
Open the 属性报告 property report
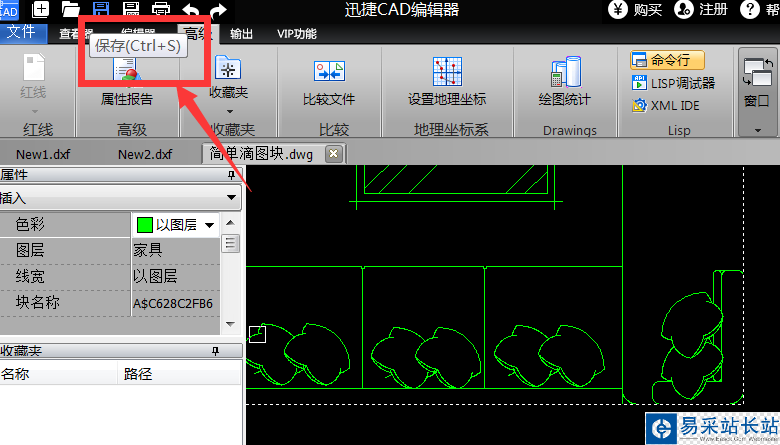pos(126,83)
